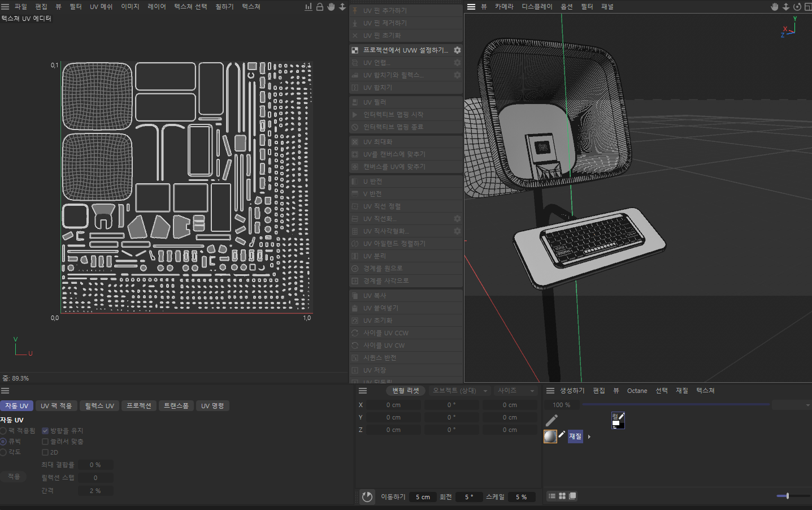The image size is (812, 510).
Task: Switch to the 릴렉스 UV tab
Action: (99, 406)
